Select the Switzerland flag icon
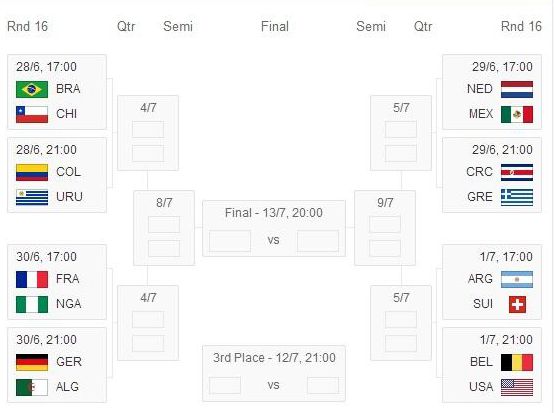The width and height of the screenshot is (554, 413). [x=517, y=305]
